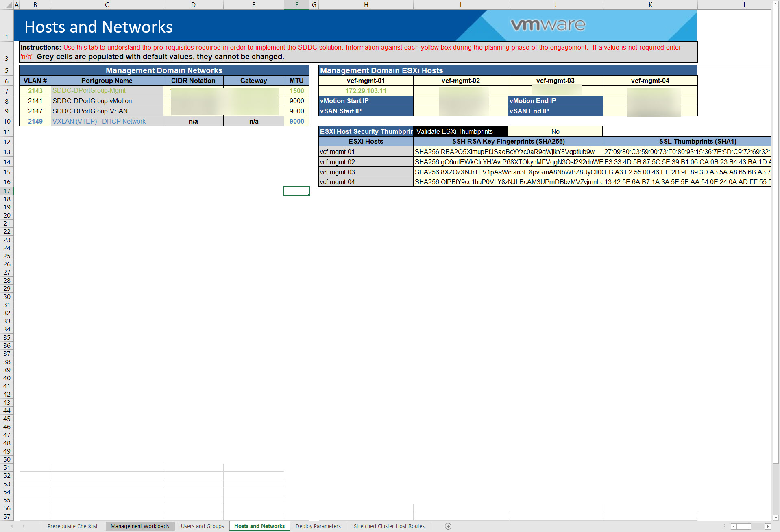Open the Prerequisite Checklist sheet tab
780x532 pixels.
pos(72,526)
